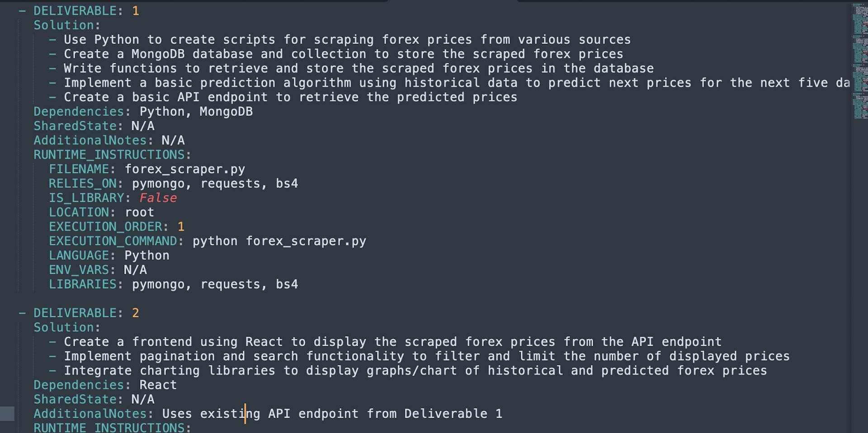The width and height of the screenshot is (868, 433).
Task: Click "forex_scraper.py" on the FILENAME line
Action: point(185,169)
